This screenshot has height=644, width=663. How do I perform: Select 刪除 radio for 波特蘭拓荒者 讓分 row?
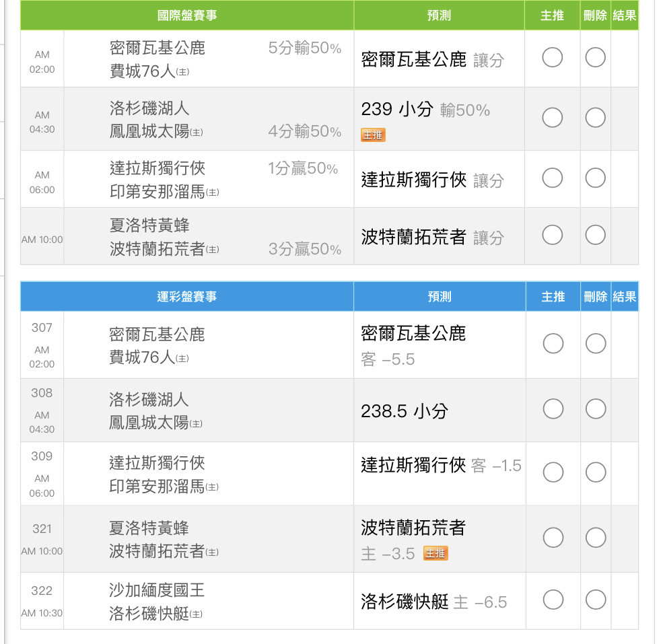[595, 235]
